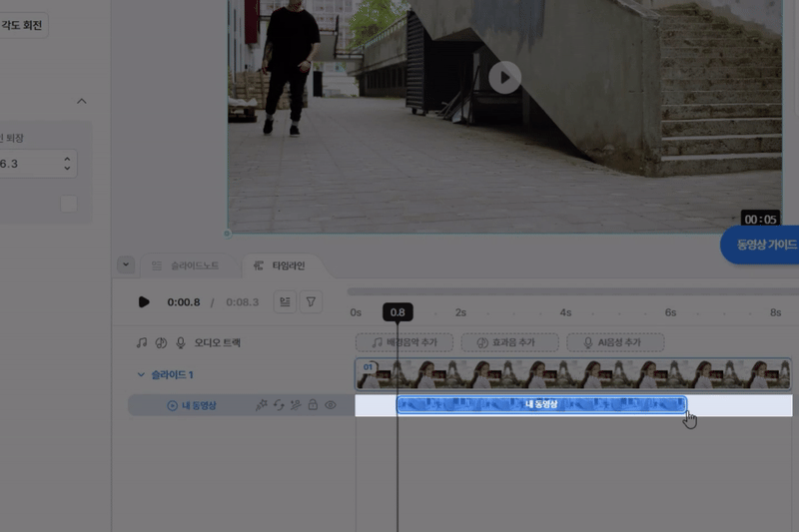The height and width of the screenshot is (532, 799).
Task: Click the timeline filter funnel icon
Action: click(311, 301)
